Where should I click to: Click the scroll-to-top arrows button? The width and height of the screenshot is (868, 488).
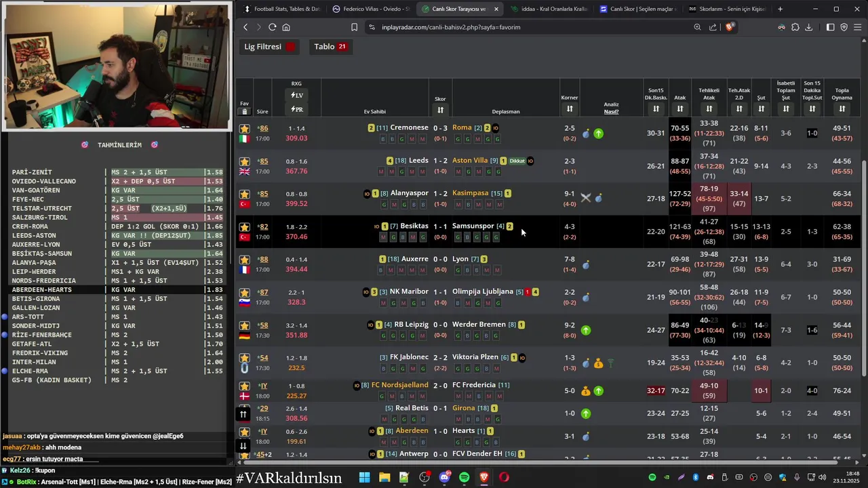(x=243, y=414)
